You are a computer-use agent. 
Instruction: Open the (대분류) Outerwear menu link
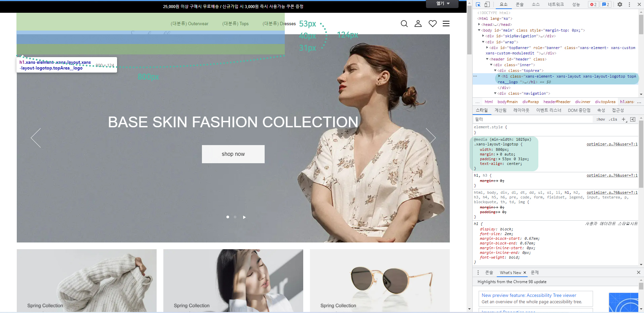190,24
